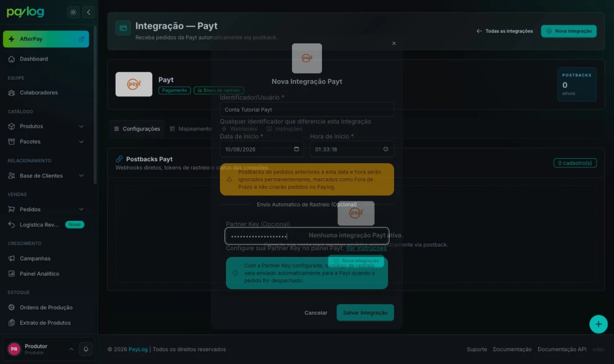
Task: Switch to the Instruções tab
Action: point(284,129)
